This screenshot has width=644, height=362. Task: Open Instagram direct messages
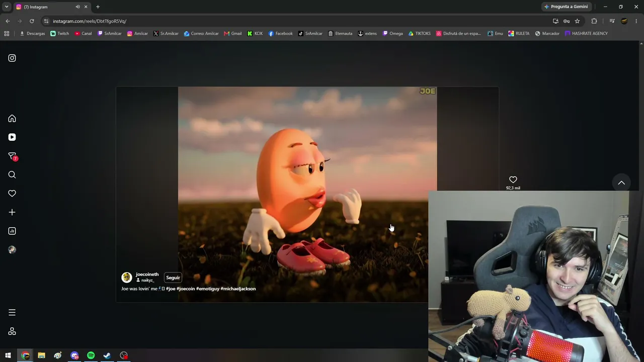tap(13, 156)
